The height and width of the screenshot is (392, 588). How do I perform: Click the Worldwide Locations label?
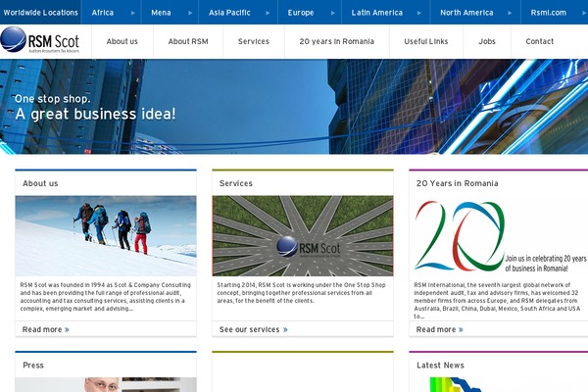pos(40,13)
